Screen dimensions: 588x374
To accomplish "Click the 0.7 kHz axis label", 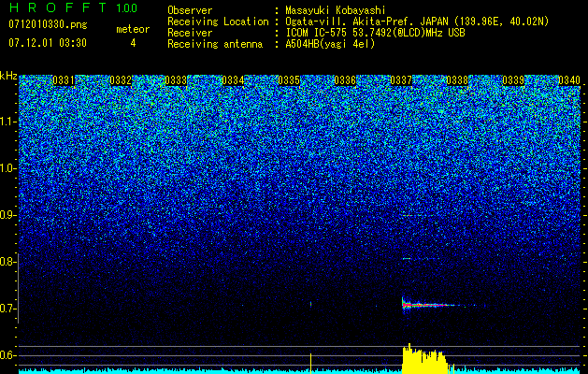I will (7, 309).
